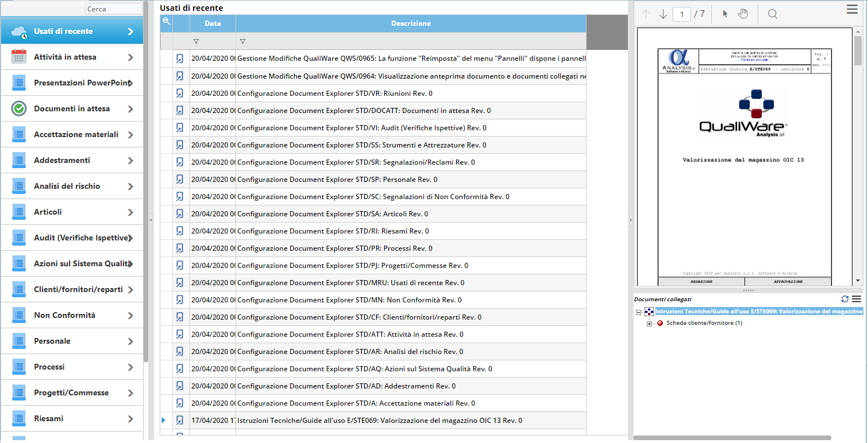Select the hand pan tool in preview
This screenshot has height=443, width=868.
pos(743,14)
